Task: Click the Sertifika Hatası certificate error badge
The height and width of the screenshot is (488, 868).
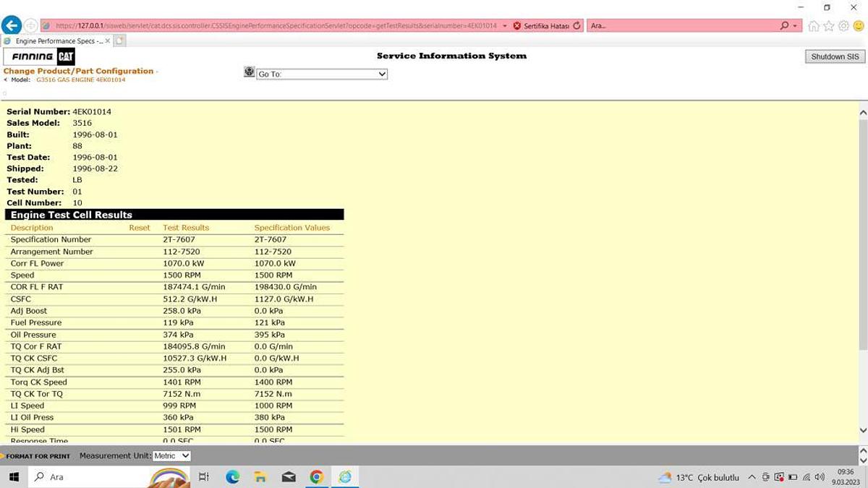Action: click(x=541, y=25)
